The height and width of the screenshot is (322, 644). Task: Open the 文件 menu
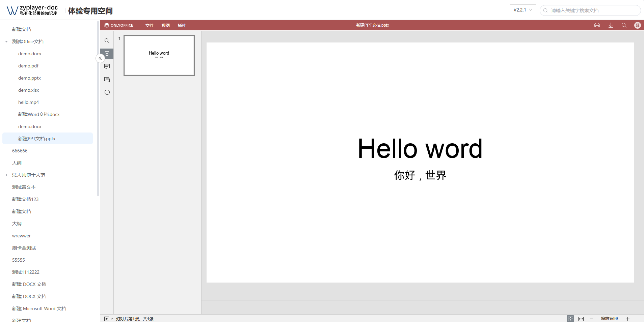coord(149,25)
